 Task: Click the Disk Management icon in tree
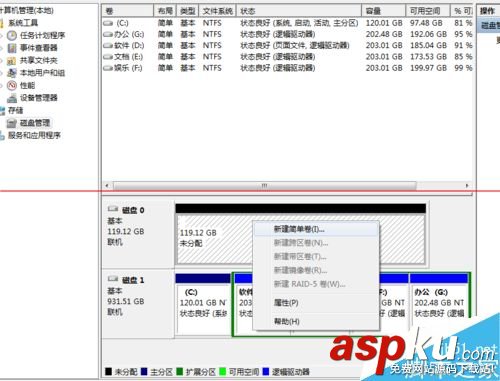pos(12,123)
